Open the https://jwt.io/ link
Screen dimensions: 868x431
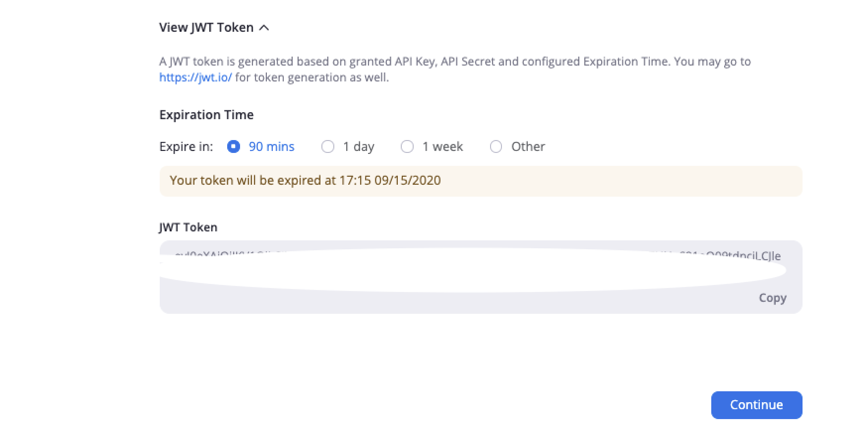click(195, 77)
